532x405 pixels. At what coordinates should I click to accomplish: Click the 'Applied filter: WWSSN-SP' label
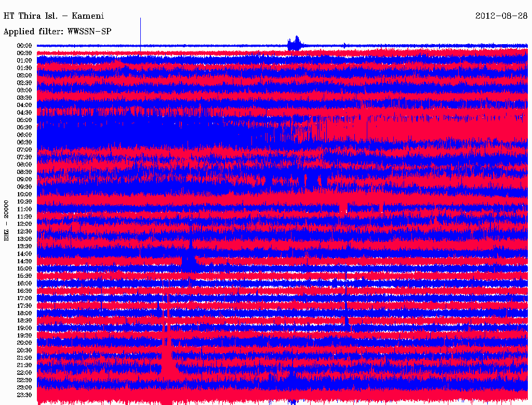tap(57, 32)
